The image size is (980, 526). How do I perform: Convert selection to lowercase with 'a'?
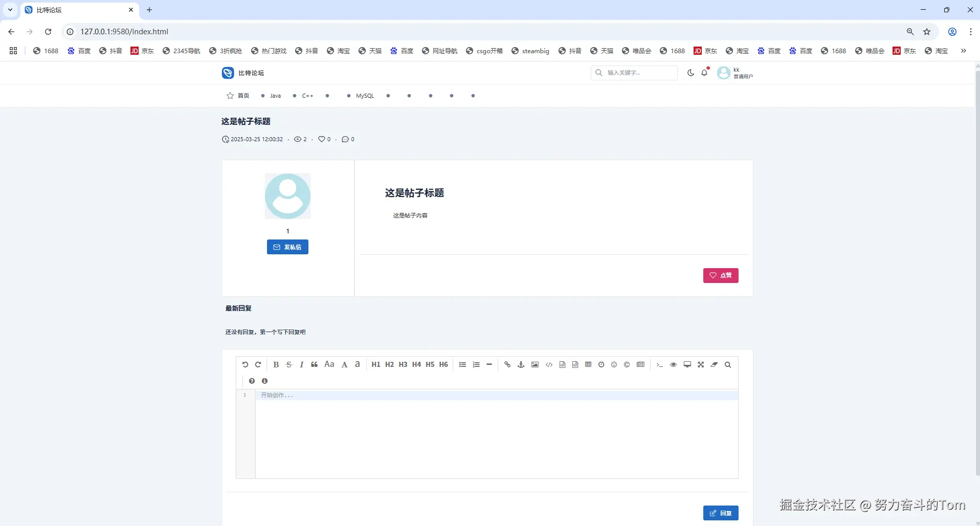(x=358, y=364)
